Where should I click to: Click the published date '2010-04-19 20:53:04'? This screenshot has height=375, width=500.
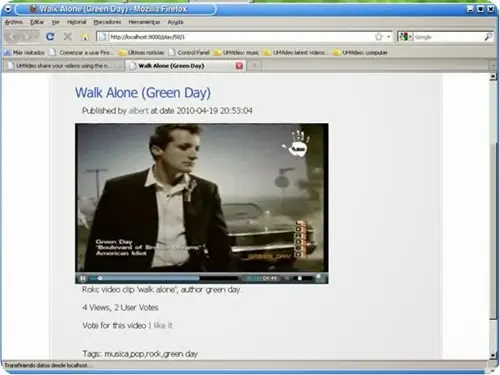pyautogui.click(x=214, y=111)
